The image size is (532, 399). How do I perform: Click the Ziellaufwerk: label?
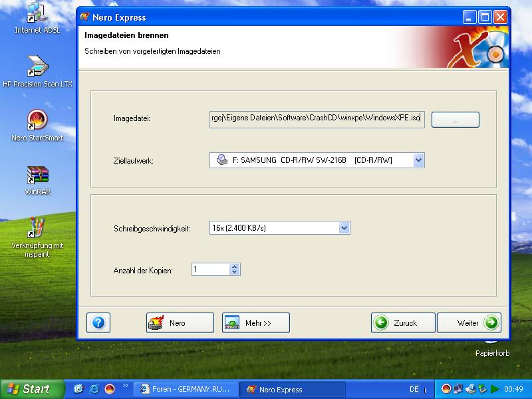(x=134, y=161)
